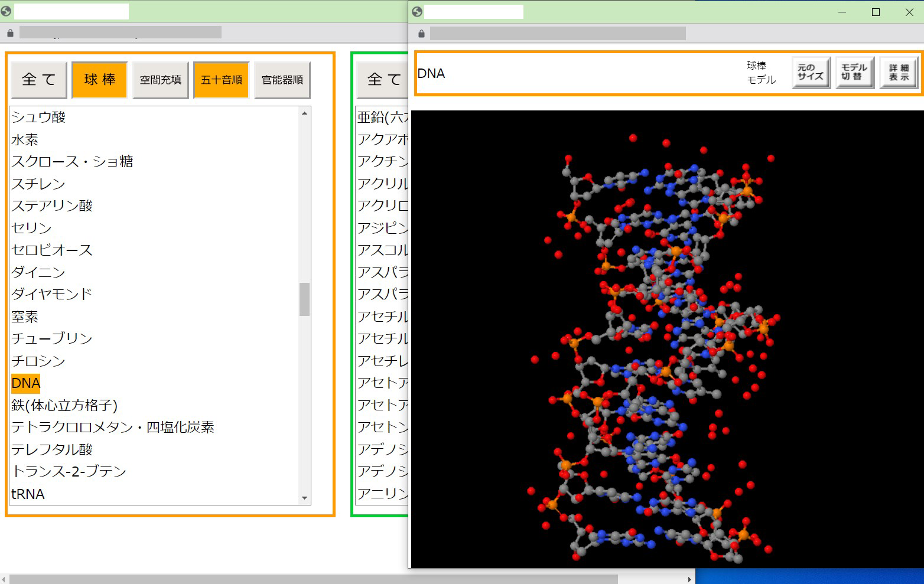Screen dimensions: 924x584
Task: Select 全て in the orange panel
Action: coord(39,80)
